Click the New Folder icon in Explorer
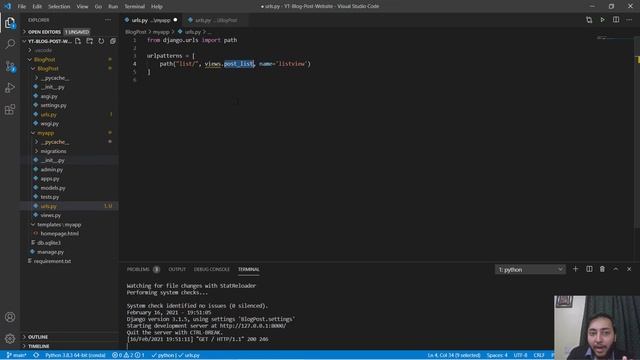Image resolution: width=640 pixels, height=360 pixels. [89, 41]
